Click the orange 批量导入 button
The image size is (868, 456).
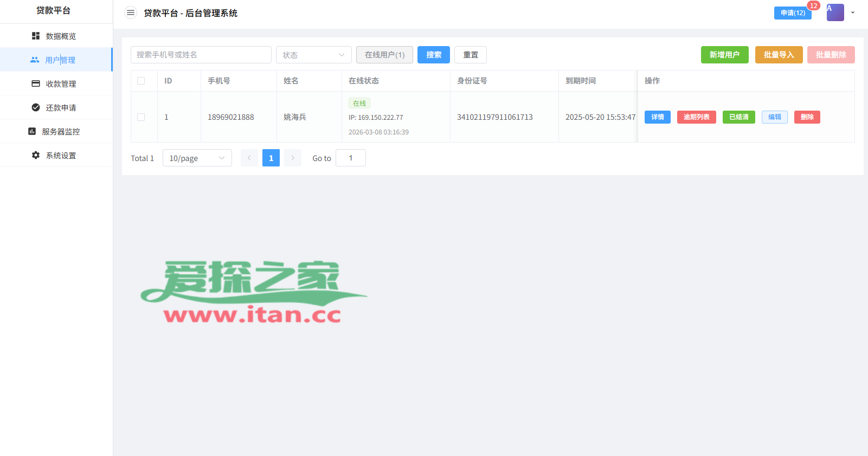tap(779, 55)
